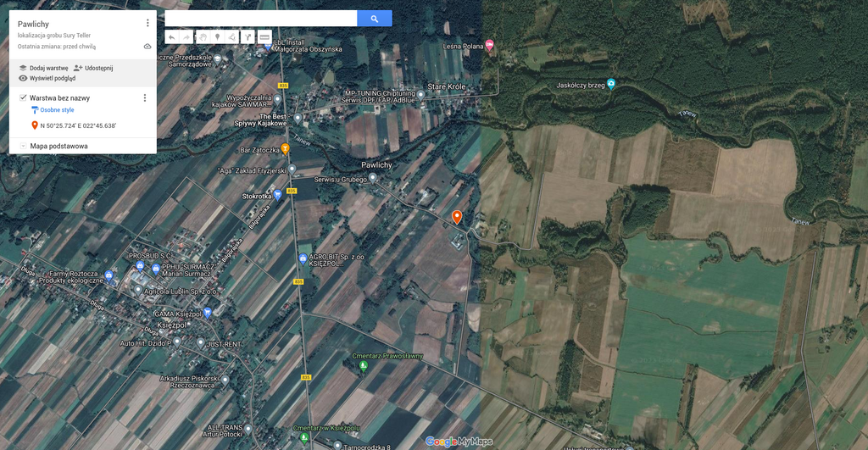The height and width of the screenshot is (450, 868).
Task: Uncheck the 'Warstwa bez nazwy' layer checkbox
Action: [x=23, y=98]
